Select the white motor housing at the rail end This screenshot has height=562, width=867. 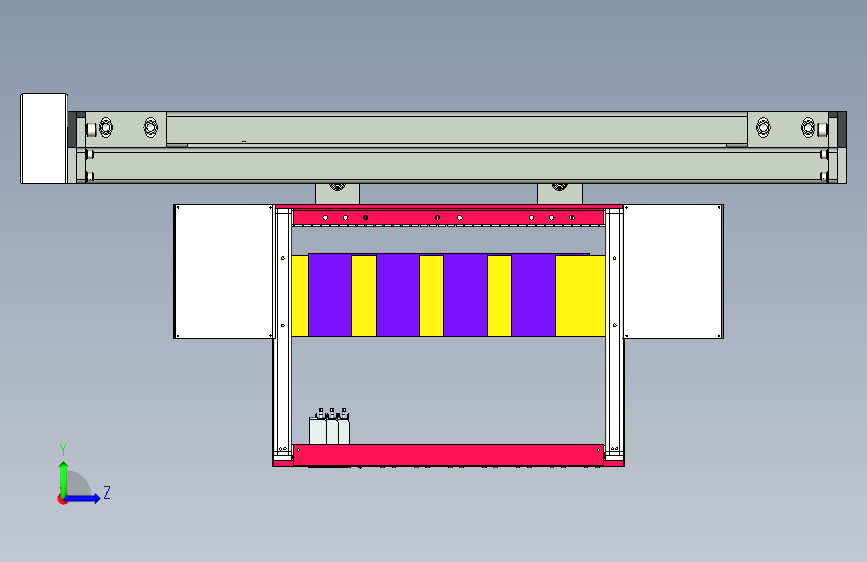[x=44, y=138]
